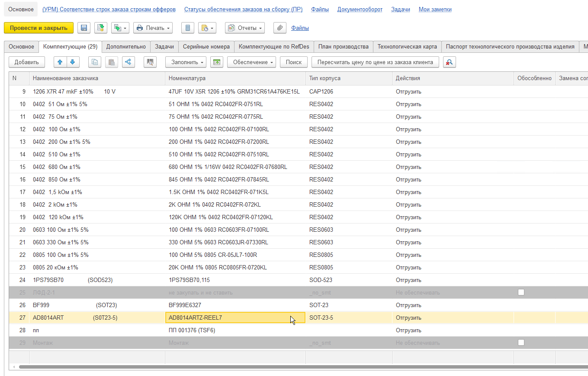Toggle the Обособленно checkbox in row 29
This screenshot has height=376, width=588.
(x=521, y=343)
